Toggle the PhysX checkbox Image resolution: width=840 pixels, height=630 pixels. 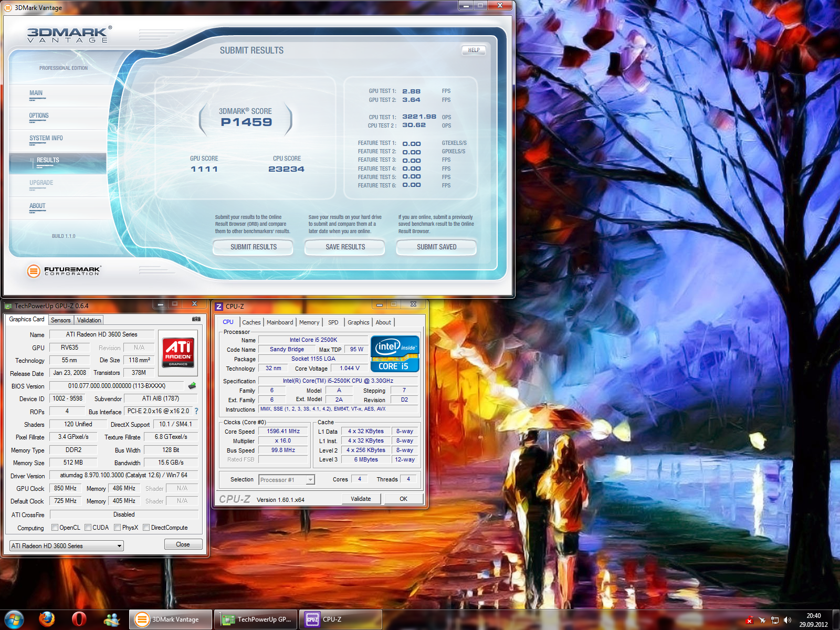pos(117,528)
